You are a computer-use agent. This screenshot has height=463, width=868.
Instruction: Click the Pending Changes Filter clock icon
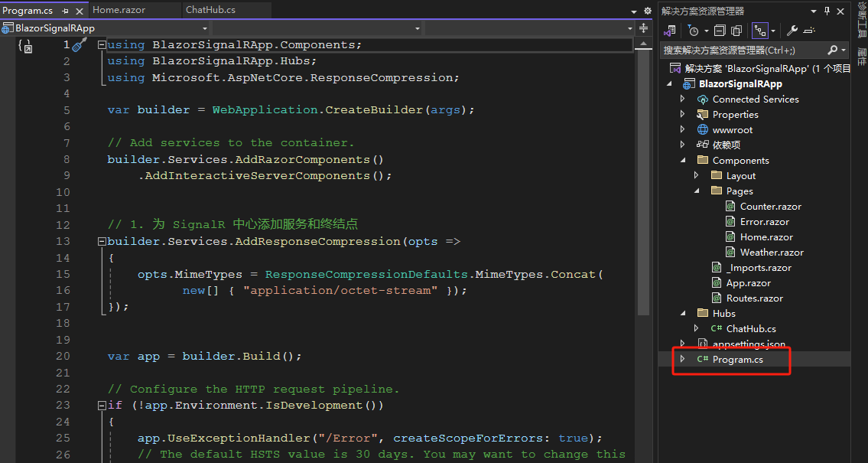(x=694, y=30)
